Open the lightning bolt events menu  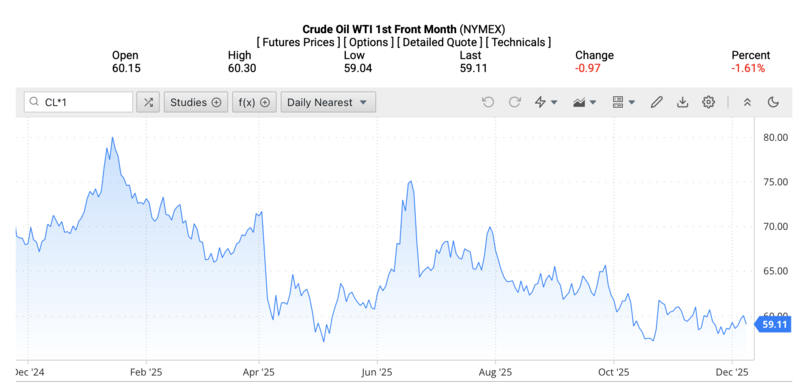coord(541,102)
